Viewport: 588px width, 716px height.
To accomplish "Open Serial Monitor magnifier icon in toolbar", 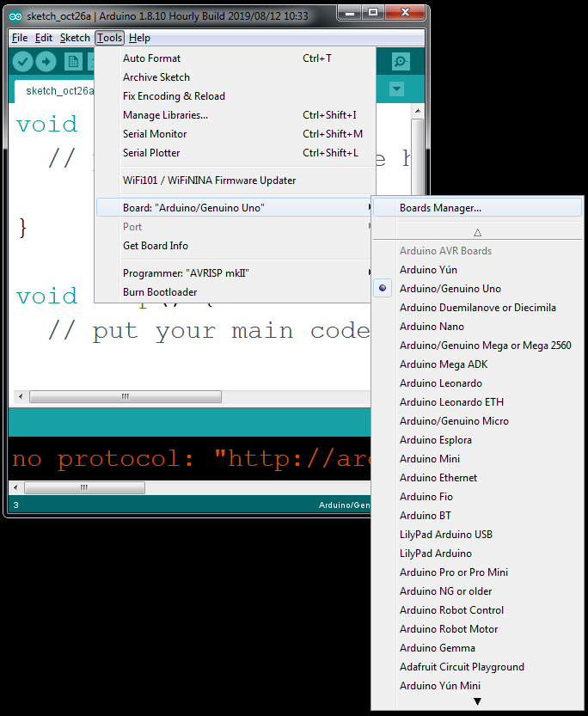I will point(401,61).
